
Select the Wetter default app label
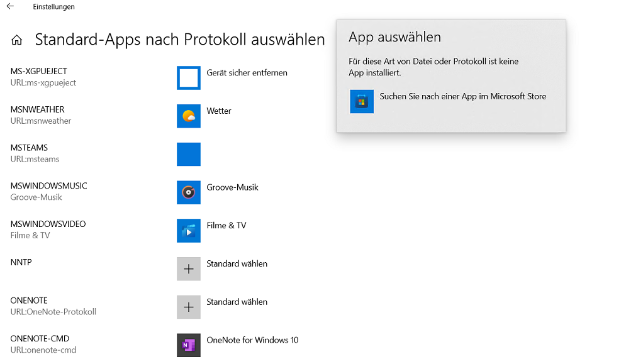click(219, 111)
